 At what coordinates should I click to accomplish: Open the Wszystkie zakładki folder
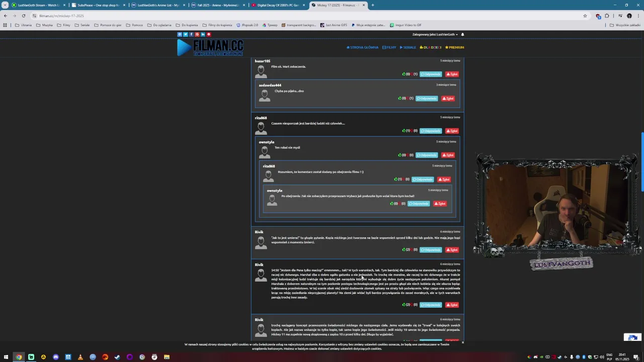625,25
